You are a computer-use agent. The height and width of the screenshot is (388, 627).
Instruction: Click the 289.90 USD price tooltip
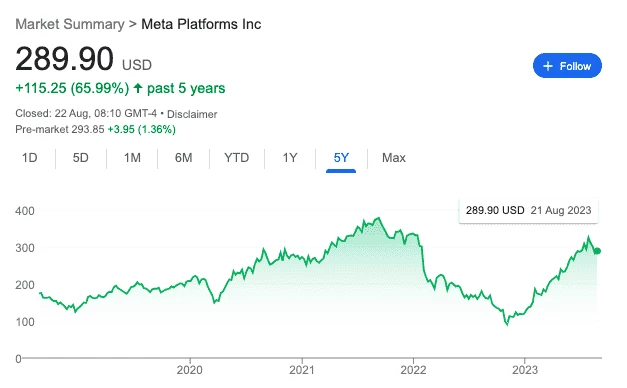pos(528,210)
